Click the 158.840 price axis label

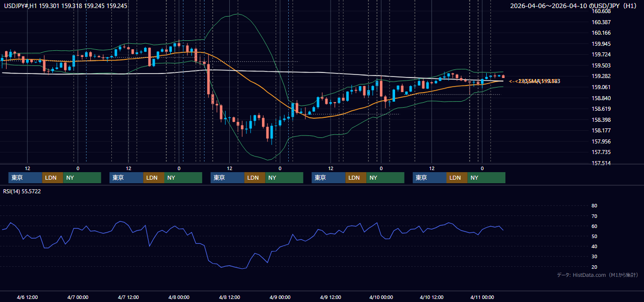[601, 98]
